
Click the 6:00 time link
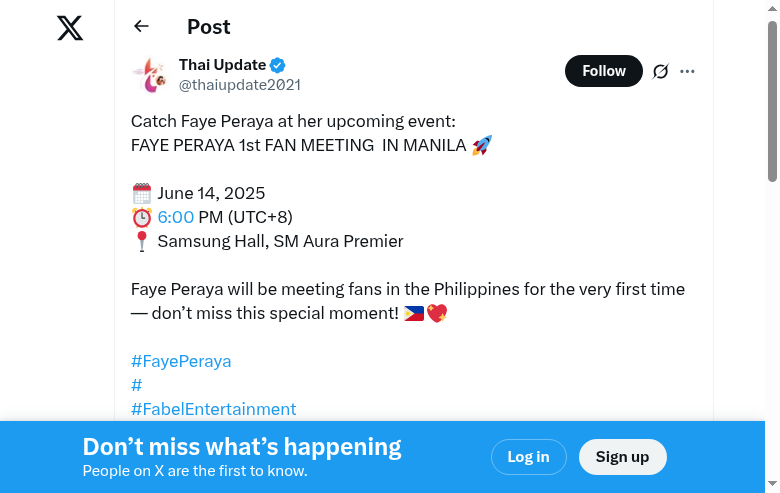176,217
